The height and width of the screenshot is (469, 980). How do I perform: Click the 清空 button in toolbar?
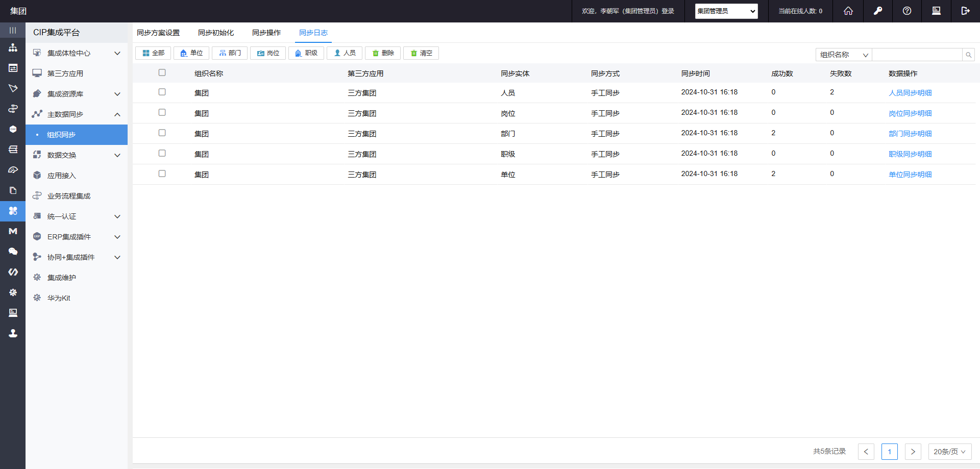(x=421, y=53)
